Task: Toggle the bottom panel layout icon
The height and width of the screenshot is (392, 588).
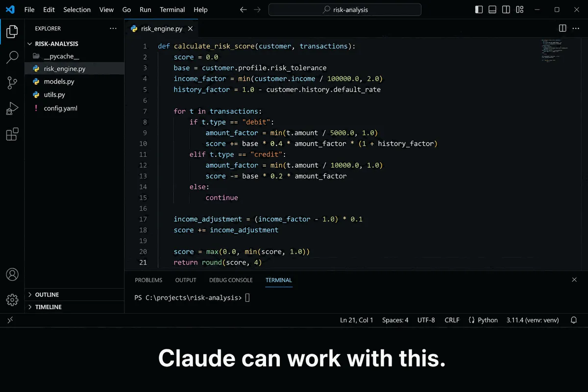Action: tap(492, 10)
